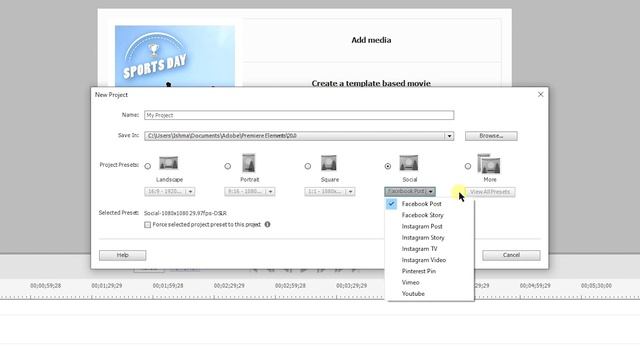This screenshot has height=360, width=640.
Task: Select the More presets radio button
Action: (x=468, y=166)
